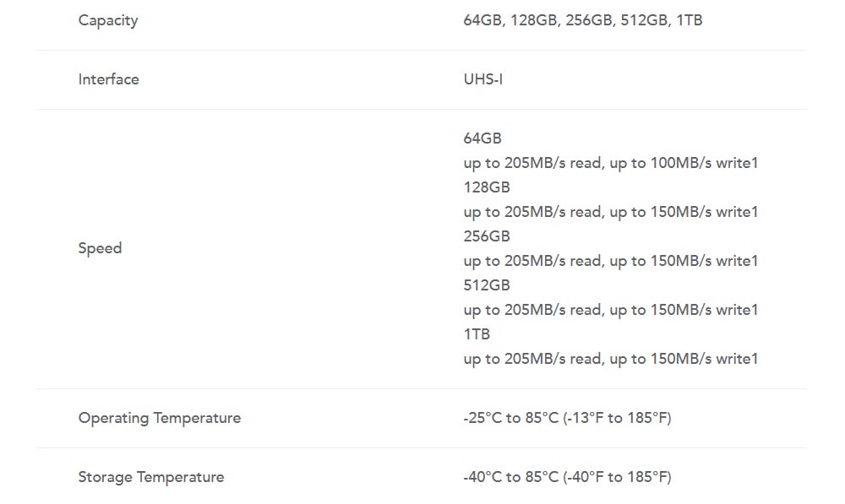The width and height of the screenshot is (845, 504).
Task: Click the Storage Temperature label
Action: 151,477
